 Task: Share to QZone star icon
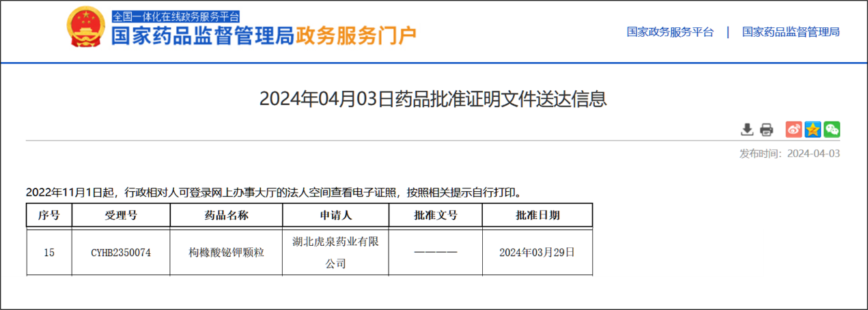813,129
